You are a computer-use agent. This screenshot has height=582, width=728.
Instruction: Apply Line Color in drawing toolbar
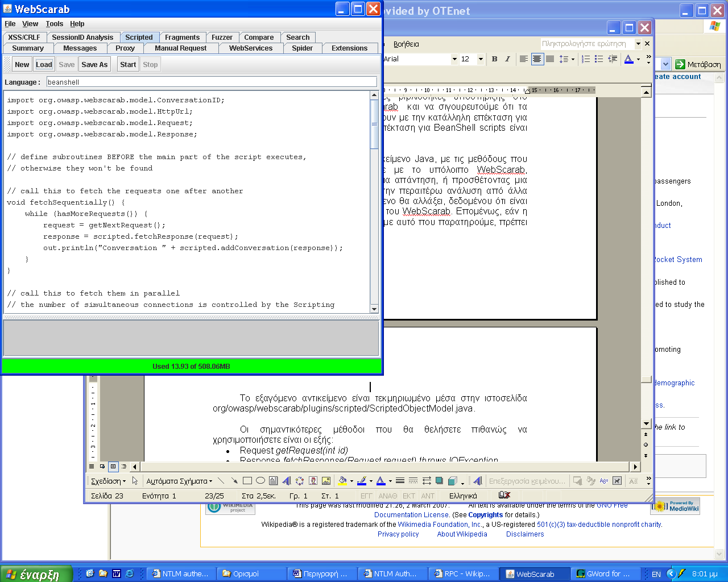(361, 481)
